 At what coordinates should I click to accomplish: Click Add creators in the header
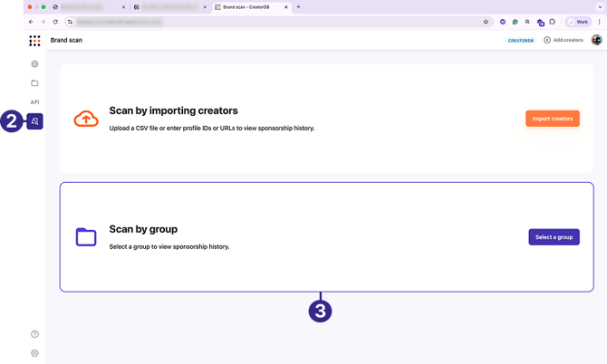click(x=564, y=40)
